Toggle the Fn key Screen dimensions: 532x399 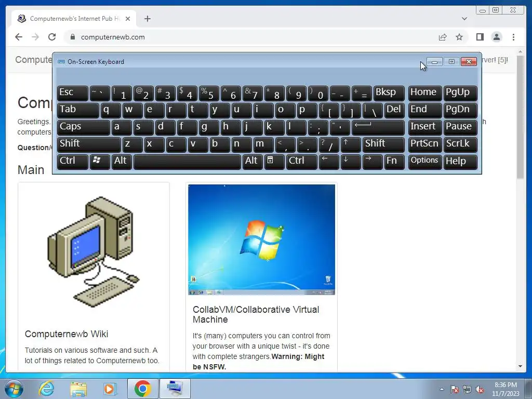click(394, 162)
